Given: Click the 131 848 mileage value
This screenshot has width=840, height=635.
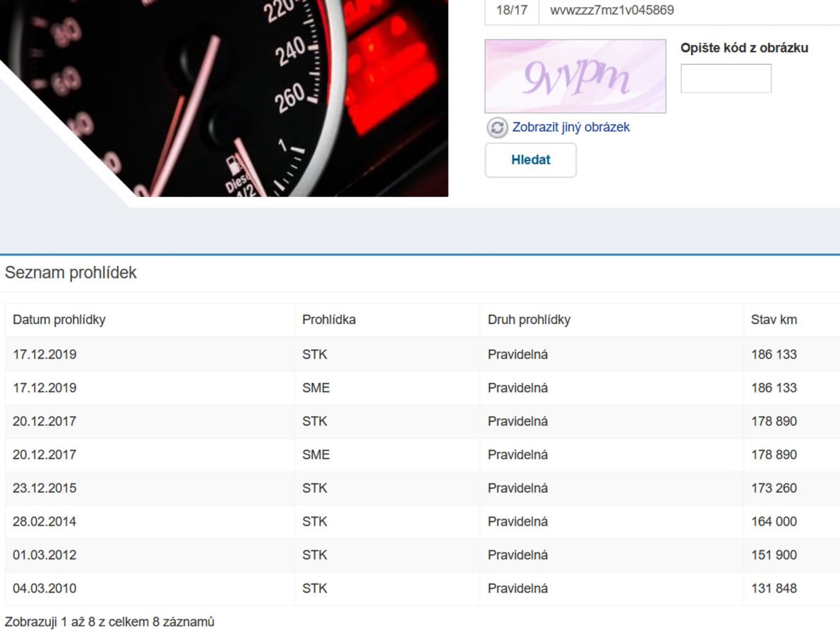Looking at the screenshot, I should click(x=774, y=588).
